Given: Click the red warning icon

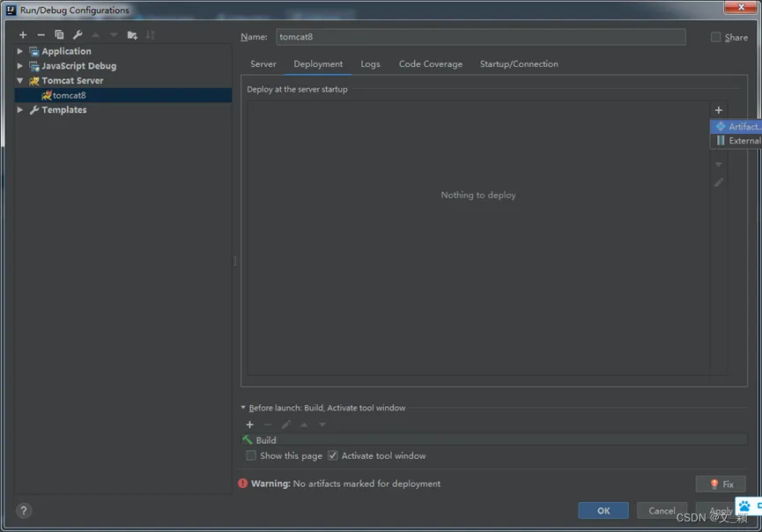Looking at the screenshot, I should click(x=242, y=484).
